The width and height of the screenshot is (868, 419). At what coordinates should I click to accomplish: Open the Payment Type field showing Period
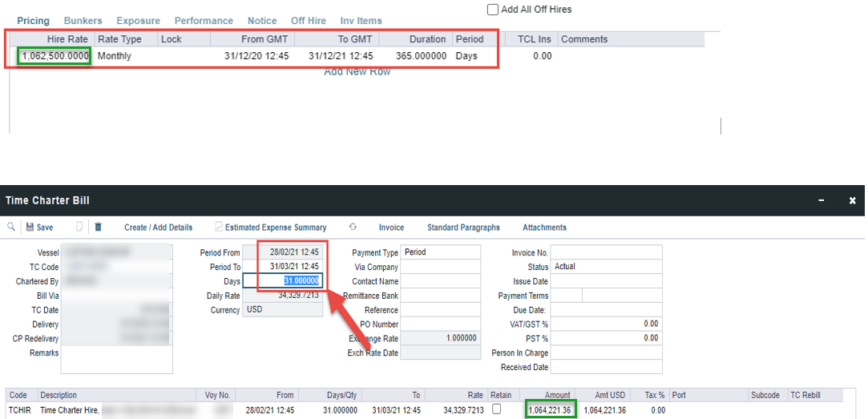441,252
